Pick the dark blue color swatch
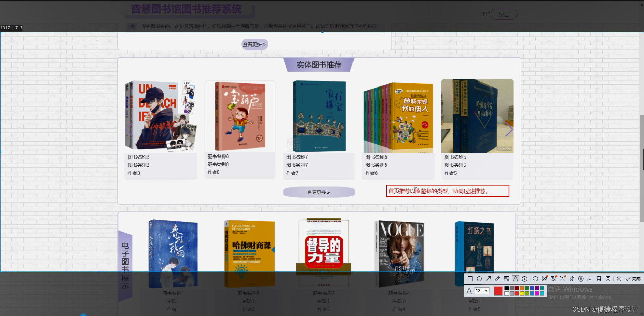 (532, 288)
